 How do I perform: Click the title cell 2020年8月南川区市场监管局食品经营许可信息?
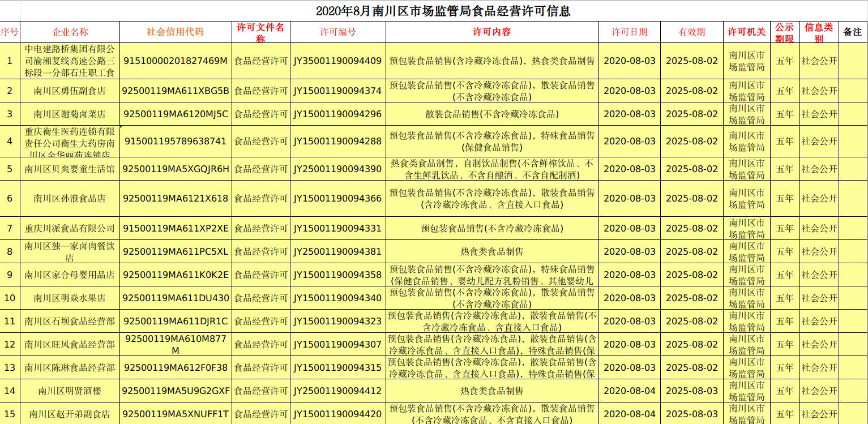click(x=443, y=11)
